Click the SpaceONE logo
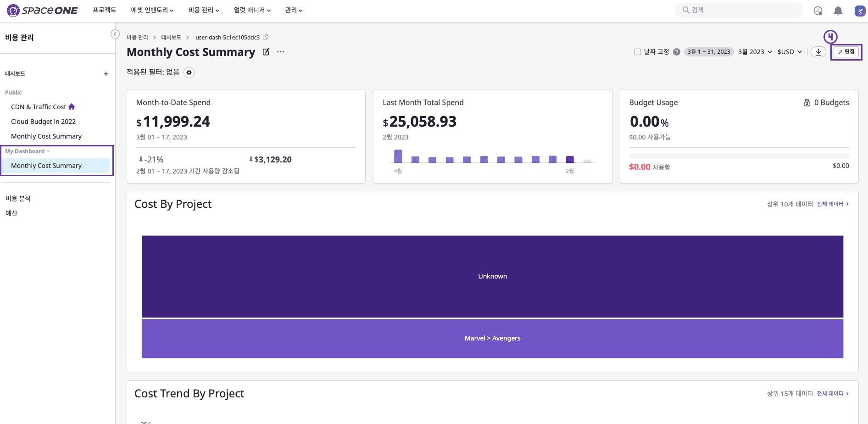Image resolution: width=868 pixels, height=424 pixels. coord(42,10)
